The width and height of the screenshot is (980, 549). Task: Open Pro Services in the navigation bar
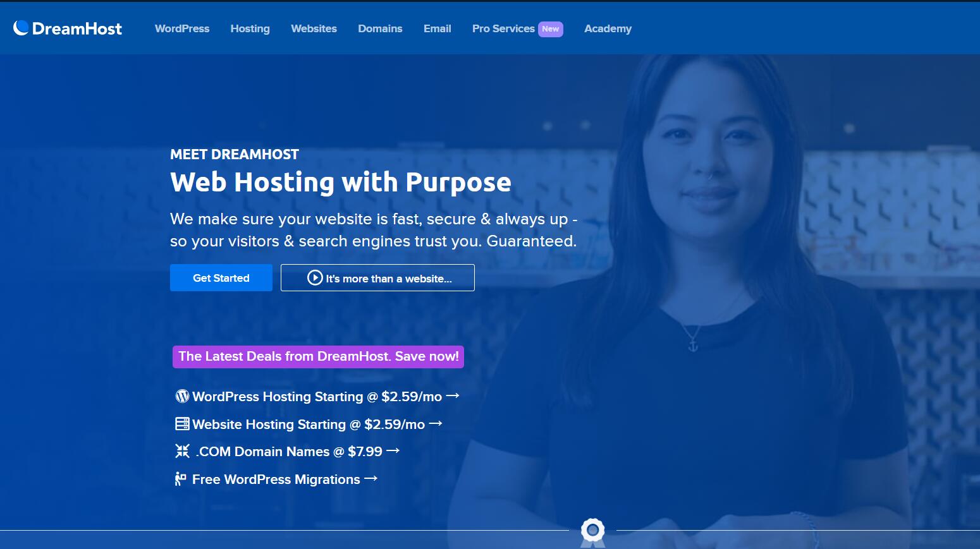[x=517, y=28]
